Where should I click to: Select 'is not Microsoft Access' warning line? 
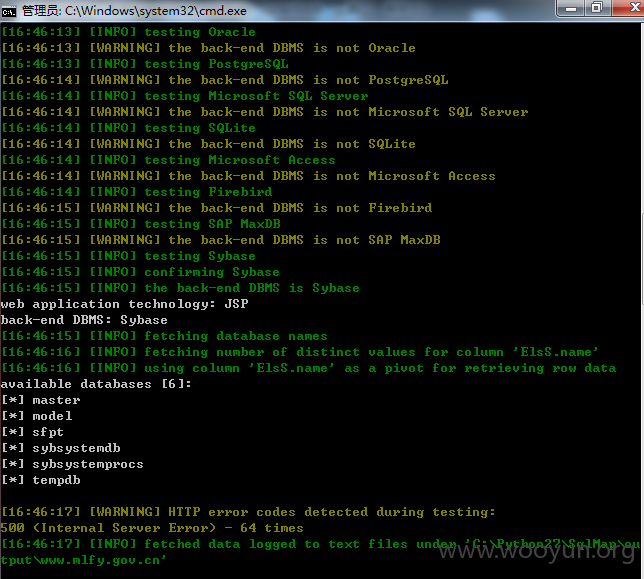248,176
